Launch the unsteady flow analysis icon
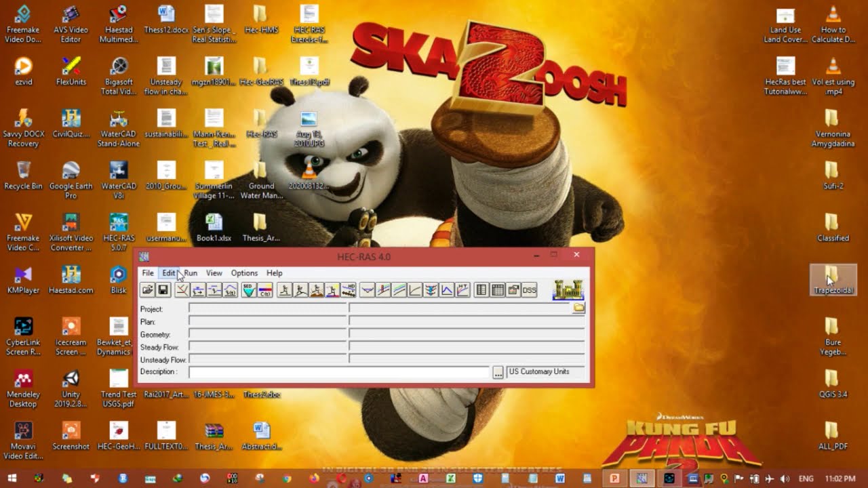 point(300,290)
